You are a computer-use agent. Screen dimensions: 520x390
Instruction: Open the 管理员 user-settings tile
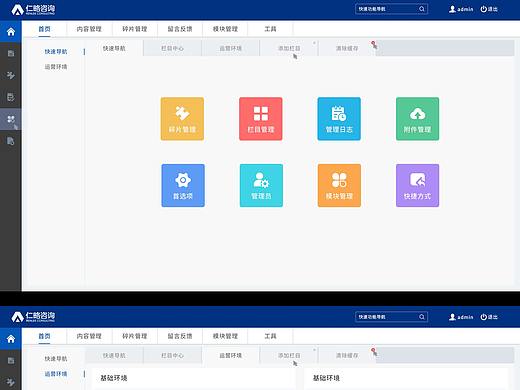click(x=261, y=185)
